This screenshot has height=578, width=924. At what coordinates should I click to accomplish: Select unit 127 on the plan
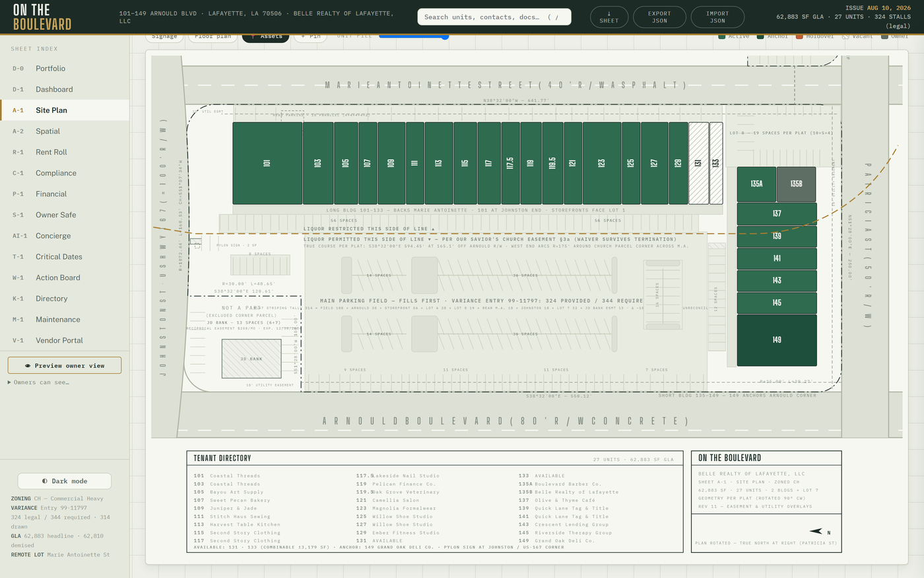[x=655, y=163]
